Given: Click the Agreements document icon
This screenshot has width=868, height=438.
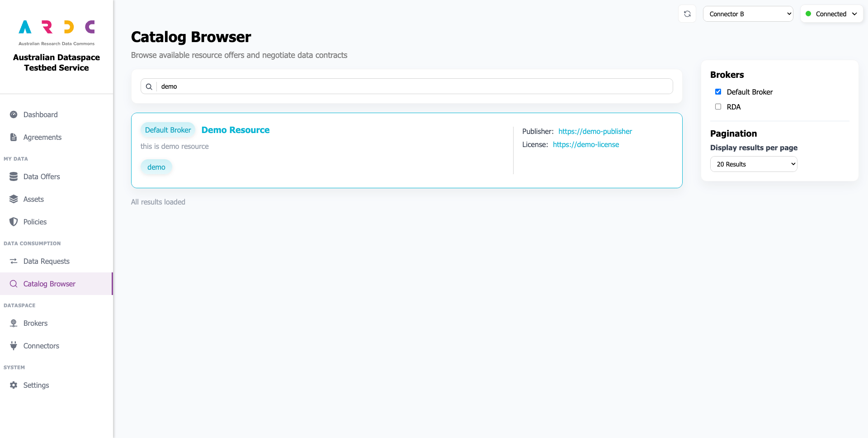Looking at the screenshot, I should pyautogui.click(x=14, y=137).
